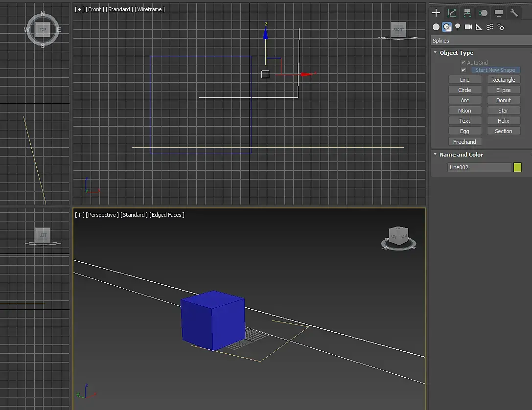Open the Hierarchy panel tab
Viewport: 532px width, 410px height.
tap(467, 13)
